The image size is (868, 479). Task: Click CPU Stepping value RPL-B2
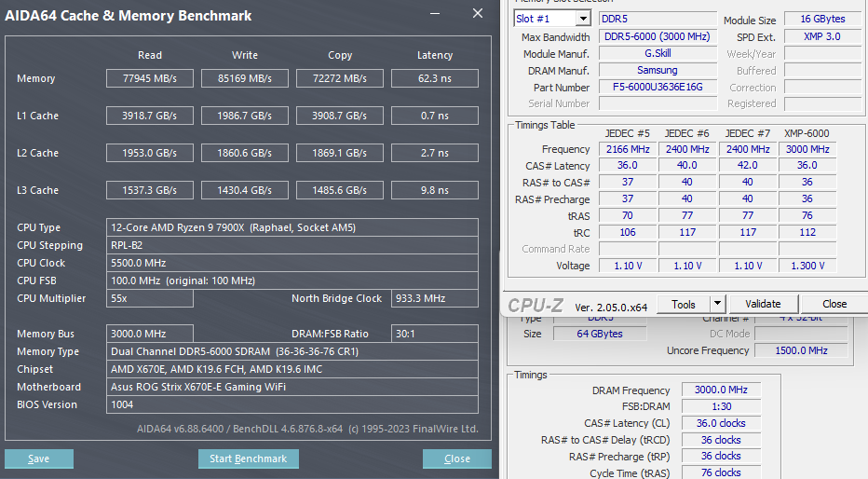coord(292,245)
